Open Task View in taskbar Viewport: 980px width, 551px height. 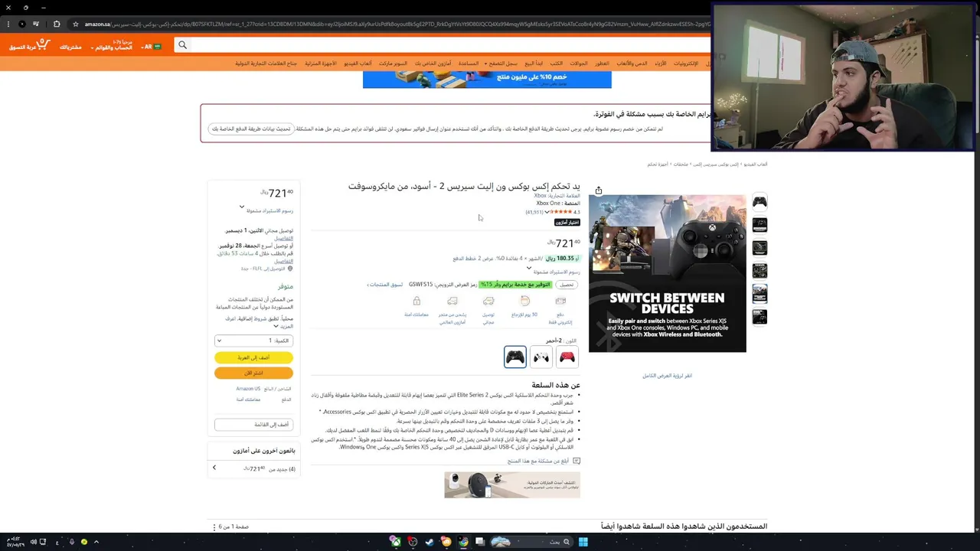[480, 542]
